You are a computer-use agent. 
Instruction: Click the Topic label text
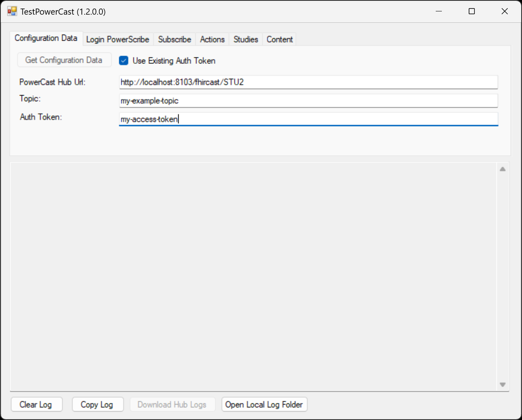pos(30,99)
